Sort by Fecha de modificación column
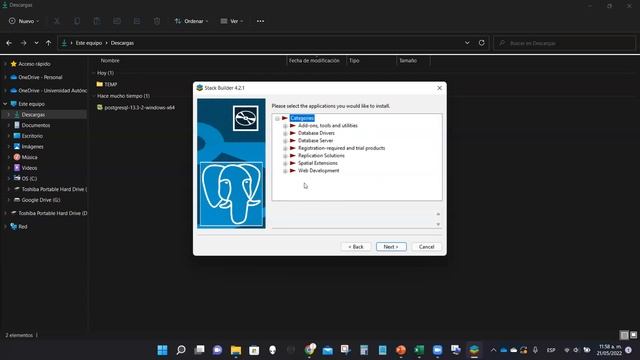 click(314, 60)
